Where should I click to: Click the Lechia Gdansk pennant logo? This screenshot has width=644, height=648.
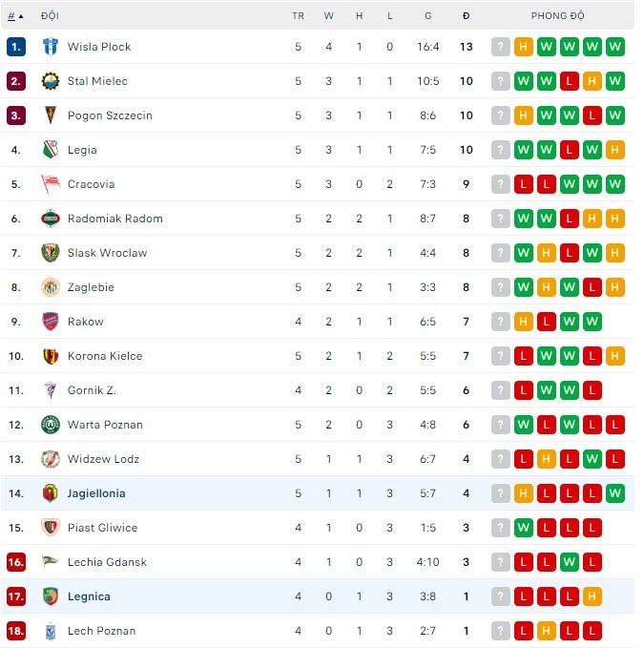51,562
